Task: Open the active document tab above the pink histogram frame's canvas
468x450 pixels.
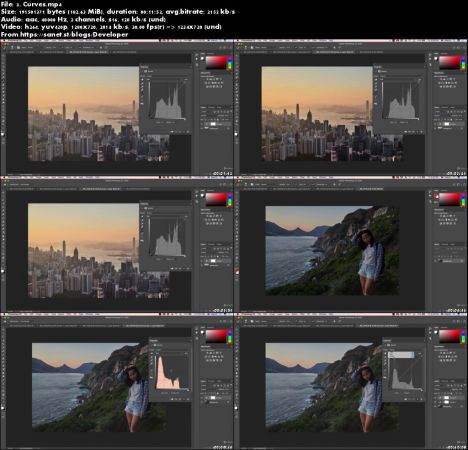Action: click(144, 326)
